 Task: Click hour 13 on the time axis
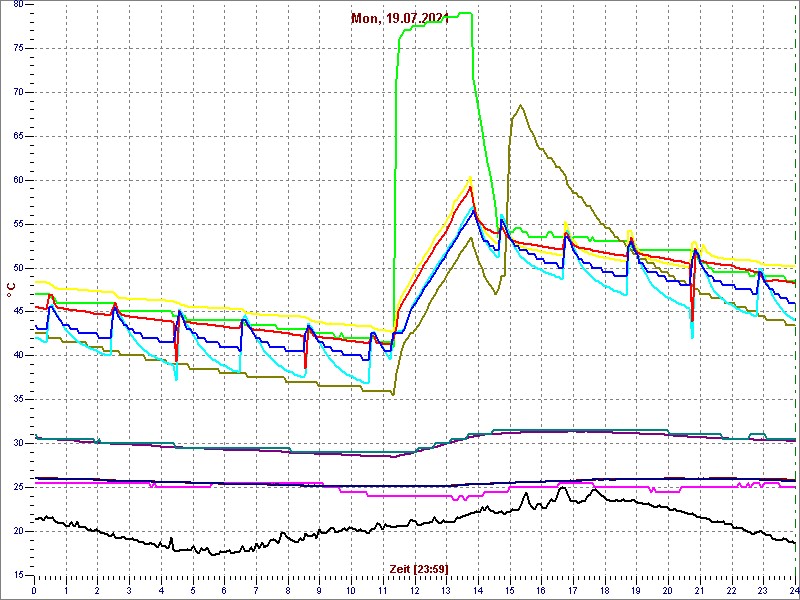pos(446,590)
